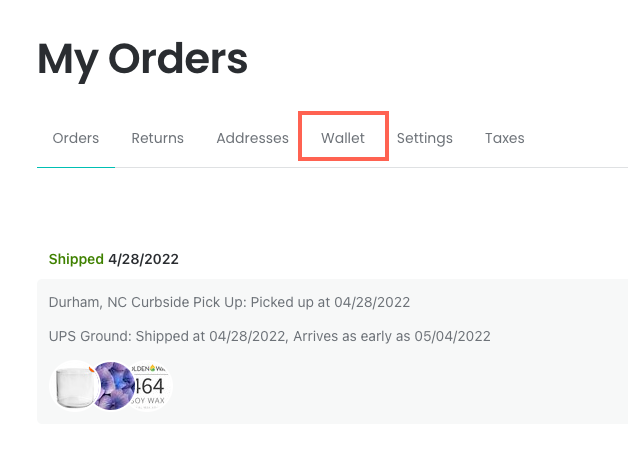Open the purple flower product thumbnail
Screen dimensions: 628x463
[x=113, y=386]
